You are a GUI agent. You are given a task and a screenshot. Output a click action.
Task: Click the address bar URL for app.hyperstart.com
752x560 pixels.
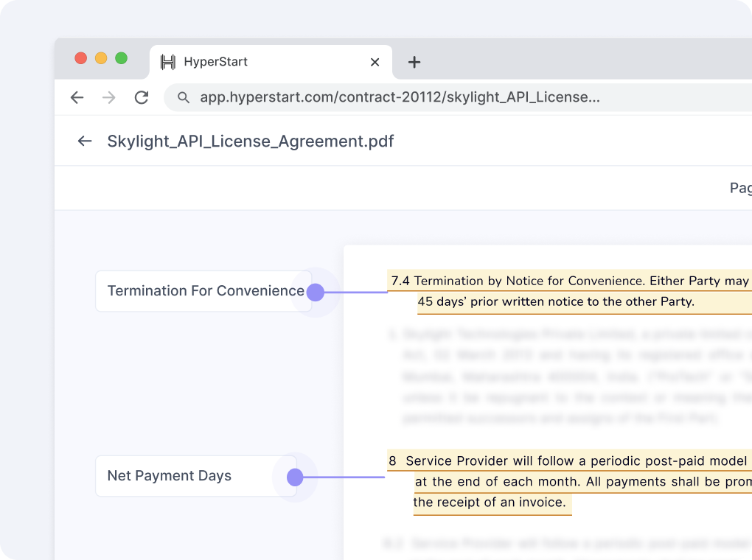[x=400, y=97]
